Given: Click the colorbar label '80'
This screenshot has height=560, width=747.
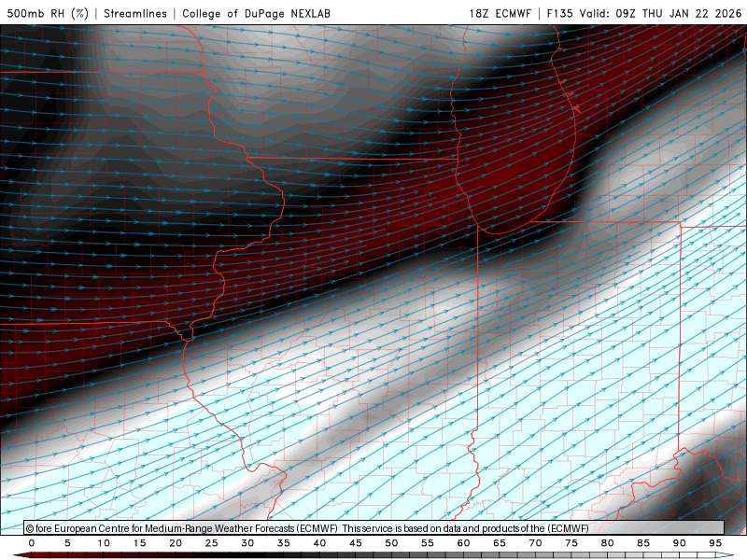Looking at the screenshot, I should (x=608, y=543).
